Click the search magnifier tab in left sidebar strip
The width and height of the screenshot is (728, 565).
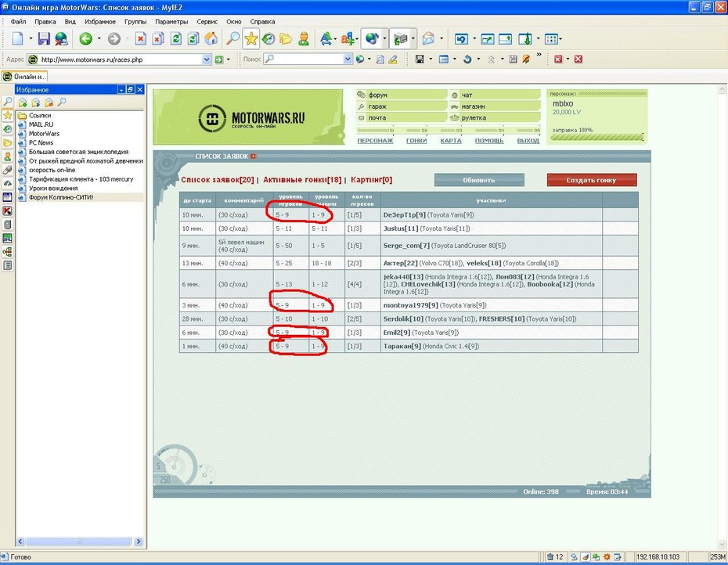7,102
